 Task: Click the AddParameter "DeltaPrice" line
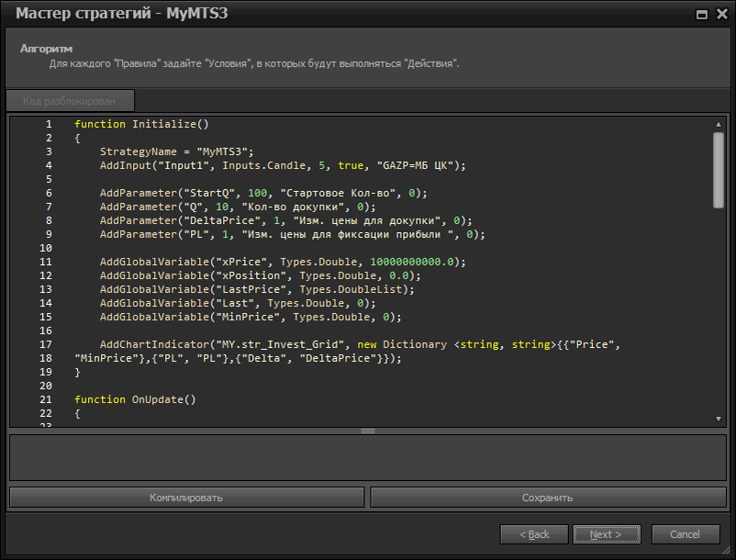pyautogui.click(x=285, y=220)
